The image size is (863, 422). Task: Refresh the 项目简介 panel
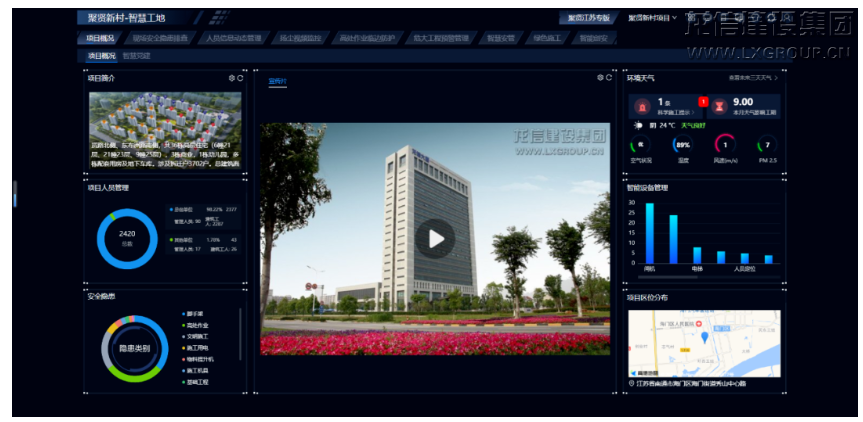pos(241,78)
